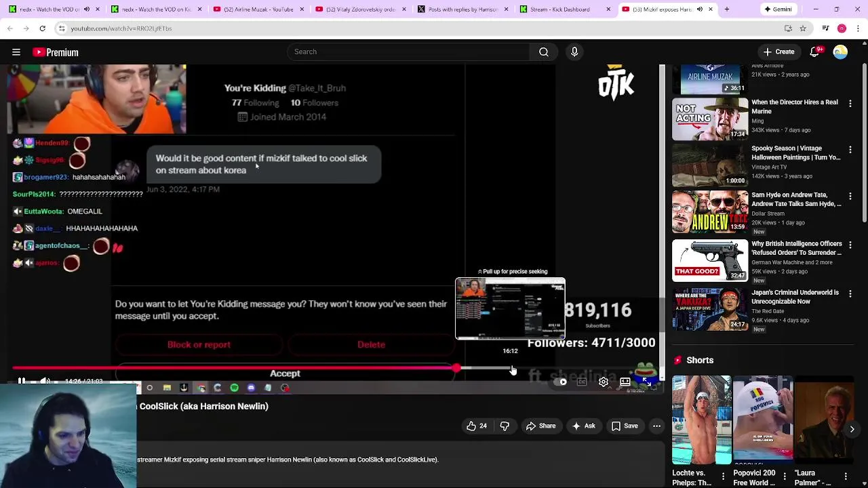Screen dimensions: 868x488
Task: Open the Airline Muzak thumbnail in sidebar
Action: pos(709,79)
